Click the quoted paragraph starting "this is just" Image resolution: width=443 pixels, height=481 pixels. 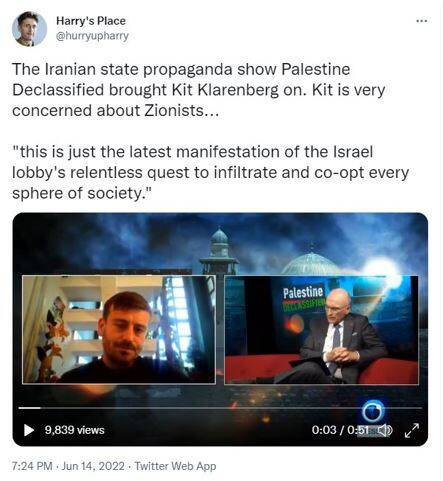211,172
